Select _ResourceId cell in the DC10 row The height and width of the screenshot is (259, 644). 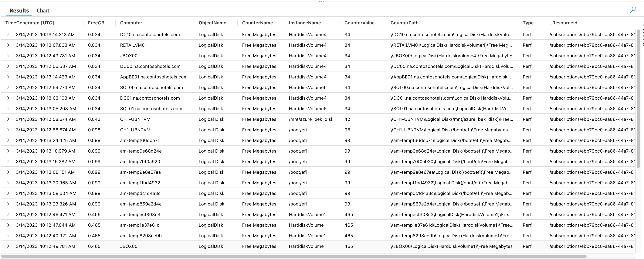[x=592, y=35]
